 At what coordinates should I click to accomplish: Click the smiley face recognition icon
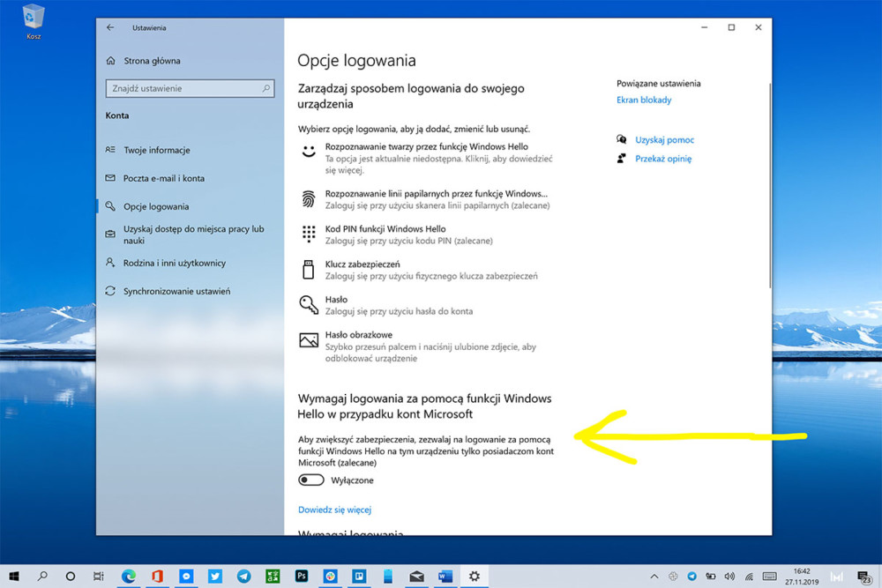308,151
